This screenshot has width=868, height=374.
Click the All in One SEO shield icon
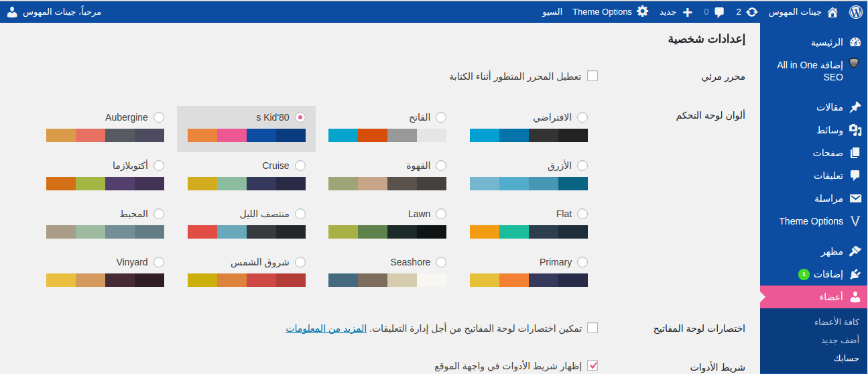[854, 64]
